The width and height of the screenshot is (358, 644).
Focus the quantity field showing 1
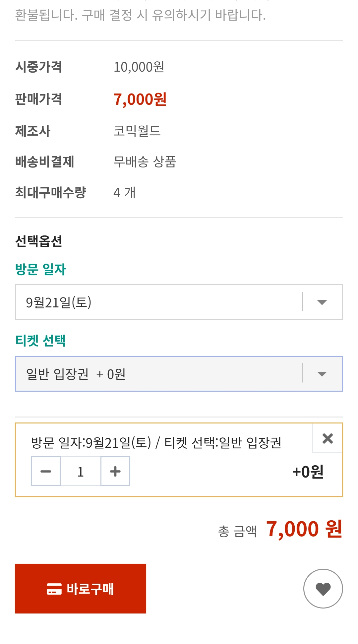(x=81, y=471)
